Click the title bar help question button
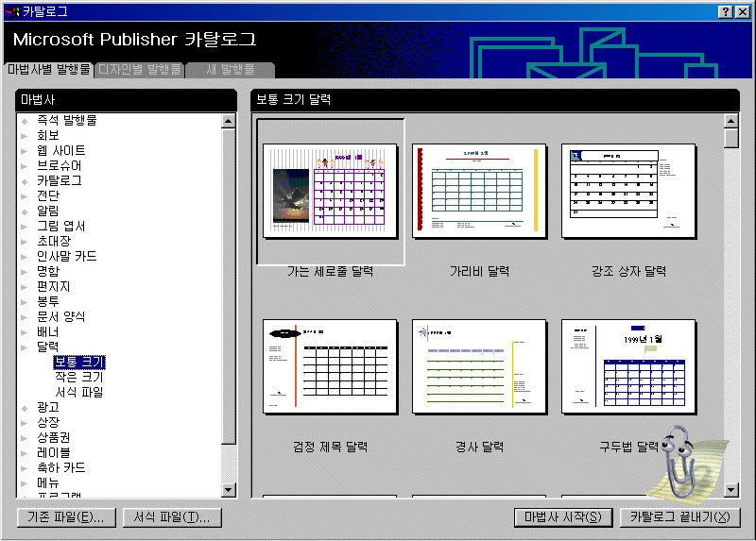 (726, 12)
